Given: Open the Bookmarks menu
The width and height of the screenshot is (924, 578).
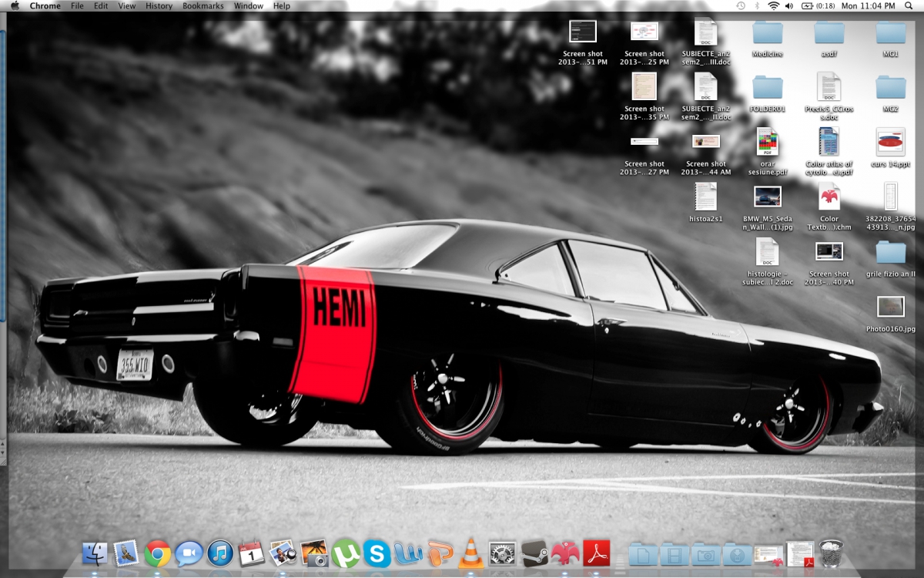Looking at the screenshot, I should 203,5.
